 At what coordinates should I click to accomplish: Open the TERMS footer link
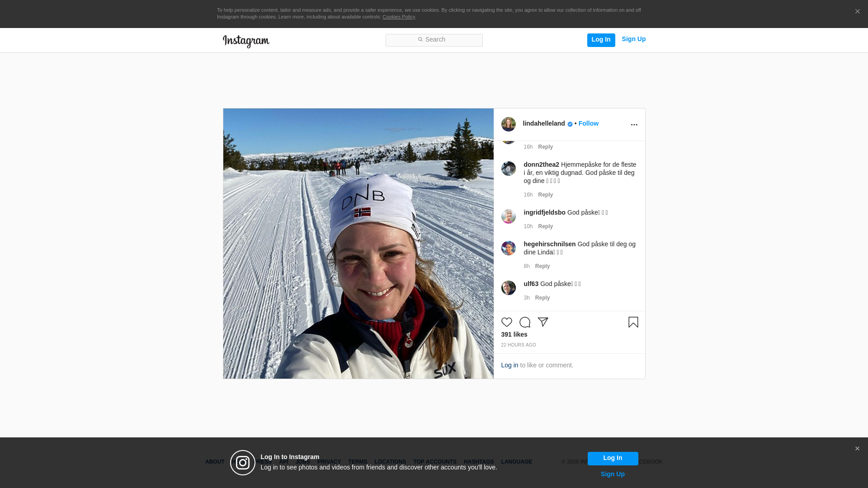point(357,462)
